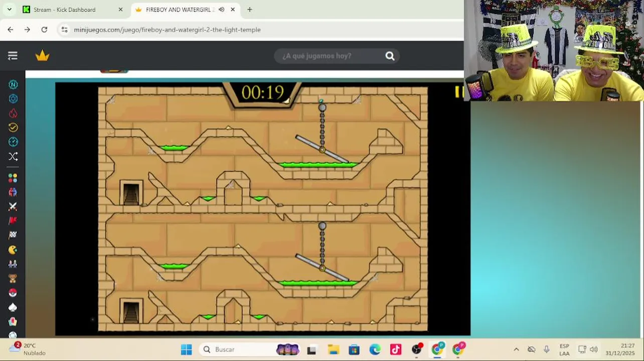Viewport: 644px width, 361px height.
Task: Open the crossed swords action category
Action: pyautogui.click(x=13, y=207)
